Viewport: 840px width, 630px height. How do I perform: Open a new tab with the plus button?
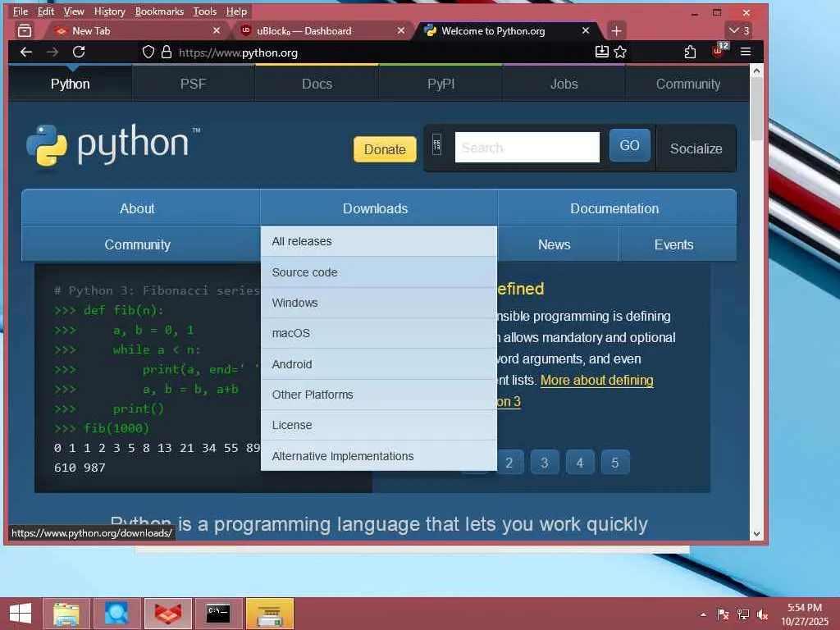pyautogui.click(x=616, y=30)
